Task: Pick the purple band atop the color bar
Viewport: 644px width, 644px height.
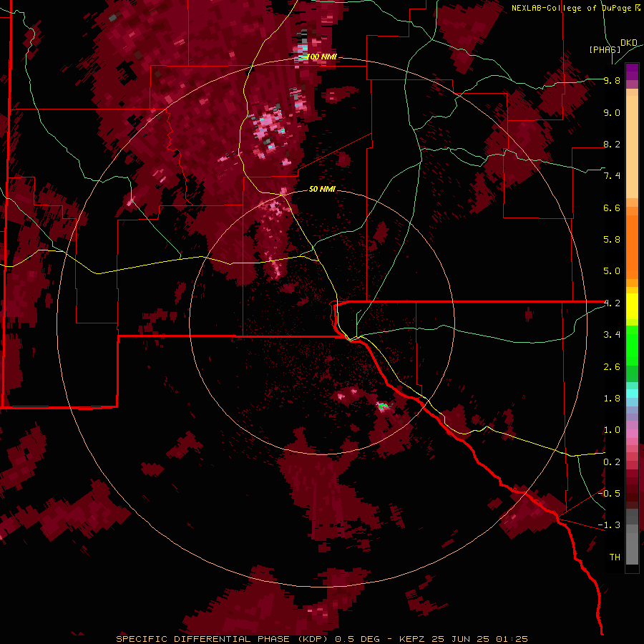Action: 632,72
